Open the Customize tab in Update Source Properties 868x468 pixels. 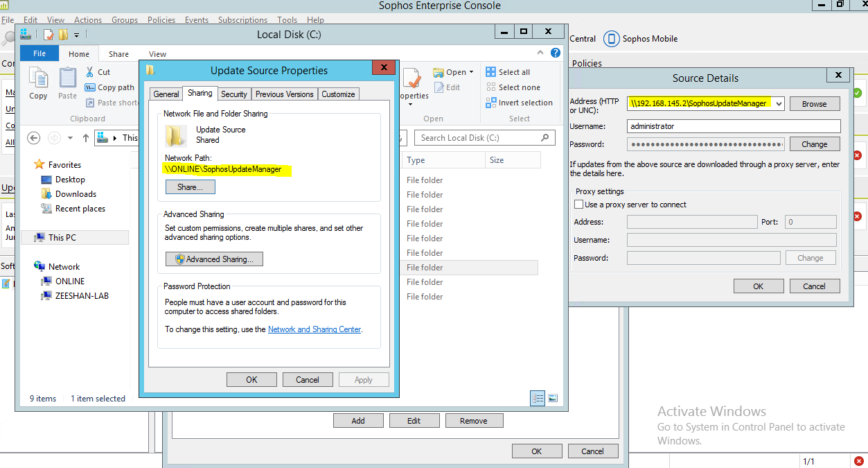click(x=338, y=94)
